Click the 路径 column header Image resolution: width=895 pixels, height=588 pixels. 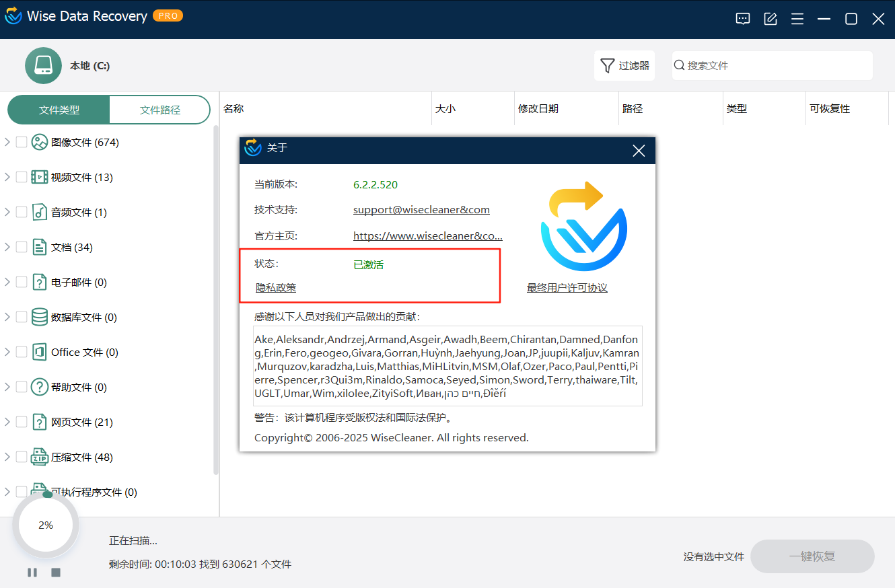pos(670,108)
